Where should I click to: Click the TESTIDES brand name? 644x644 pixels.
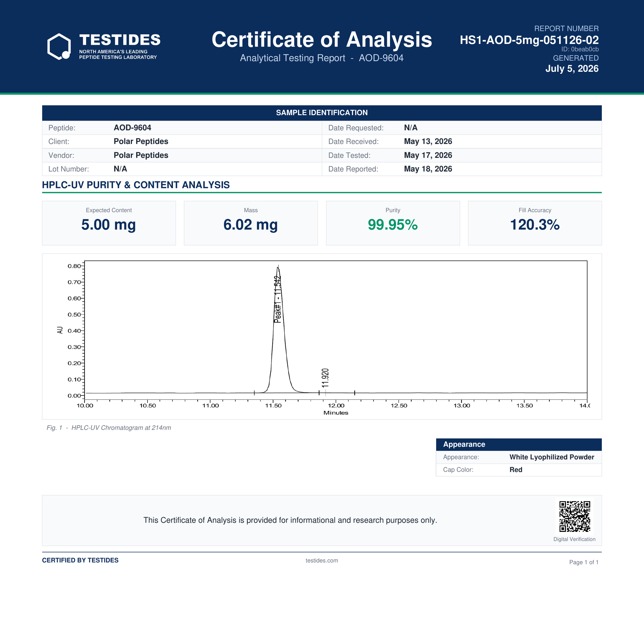(x=120, y=40)
